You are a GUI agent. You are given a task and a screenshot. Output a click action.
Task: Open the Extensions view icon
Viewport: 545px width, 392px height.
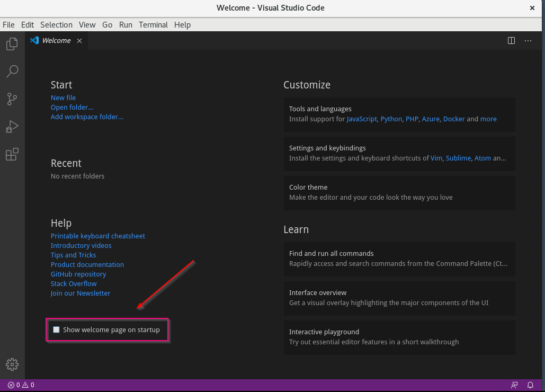(x=12, y=154)
